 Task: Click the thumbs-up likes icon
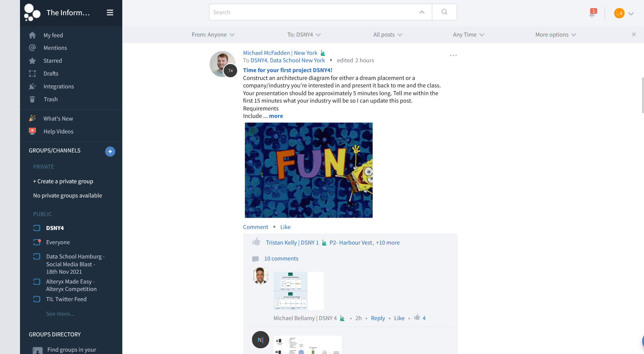(256, 242)
